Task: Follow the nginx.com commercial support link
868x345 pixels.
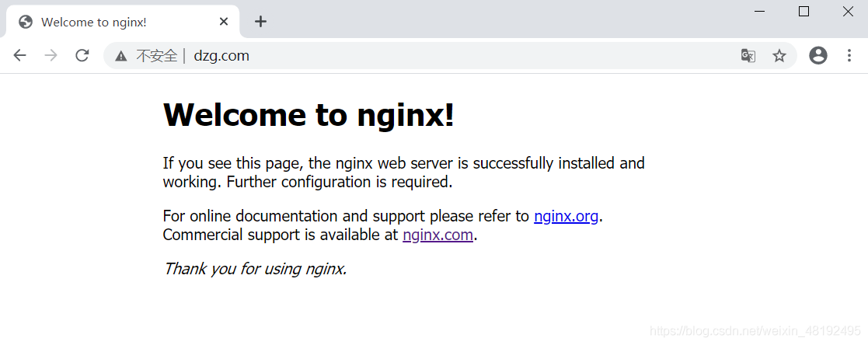Action: [x=437, y=235]
